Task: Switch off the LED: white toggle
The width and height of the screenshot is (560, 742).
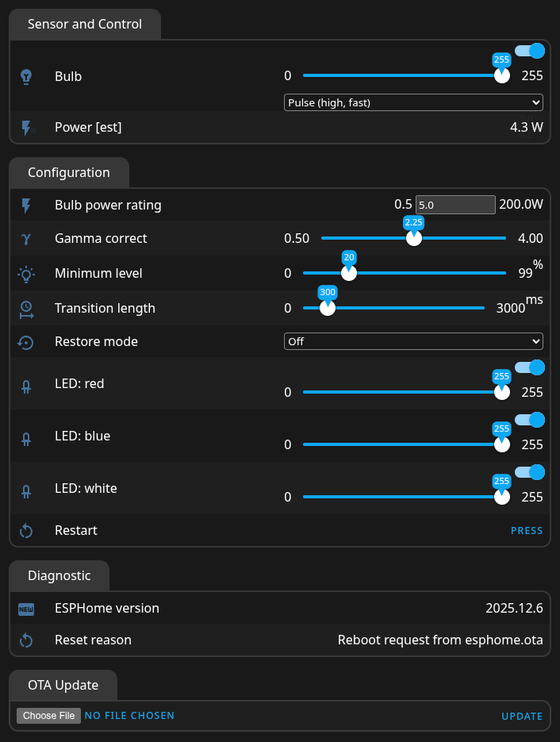Action: (530, 472)
